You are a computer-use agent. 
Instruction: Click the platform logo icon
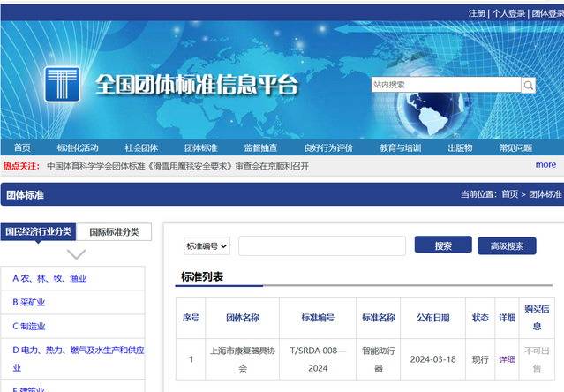click(x=63, y=85)
